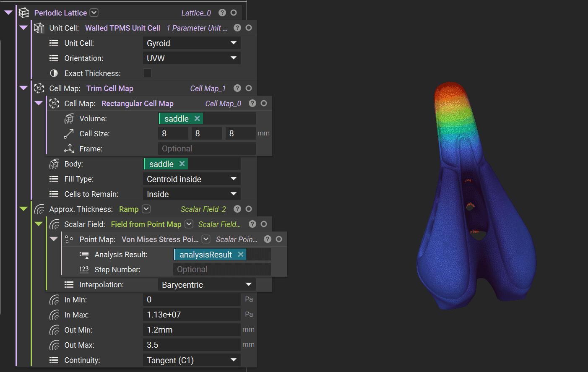Click the Ramp scalar field icon
This screenshot has width=588, height=372.
click(39, 209)
